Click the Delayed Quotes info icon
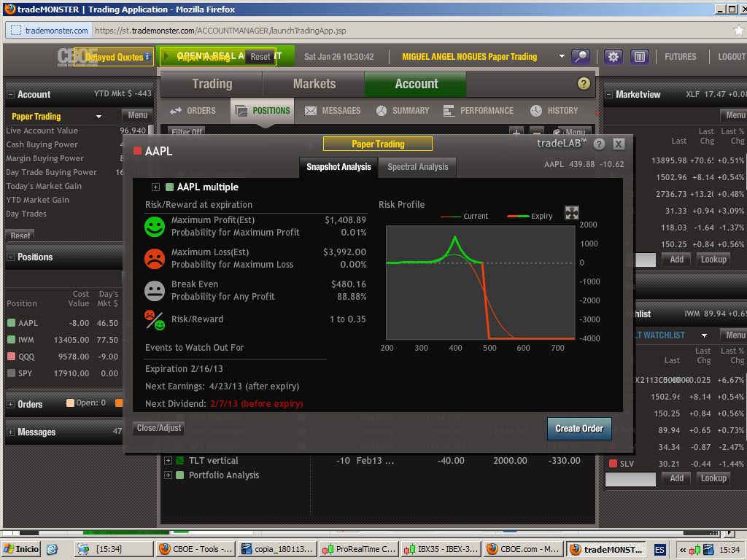This screenshot has width=747, height=560. [147, 56]
